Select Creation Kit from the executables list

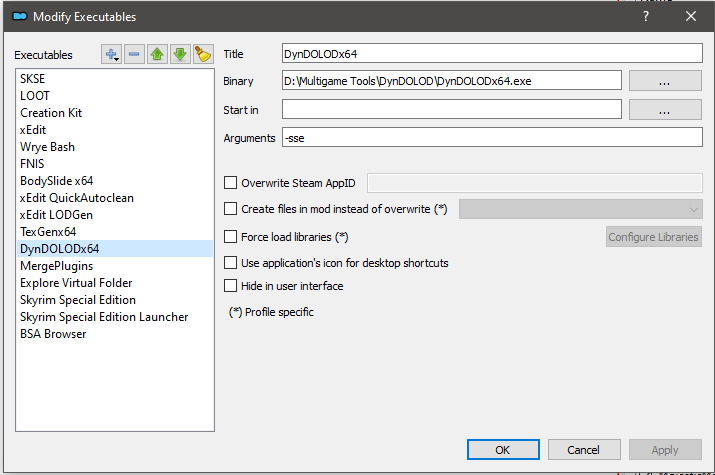coord(51,113)
